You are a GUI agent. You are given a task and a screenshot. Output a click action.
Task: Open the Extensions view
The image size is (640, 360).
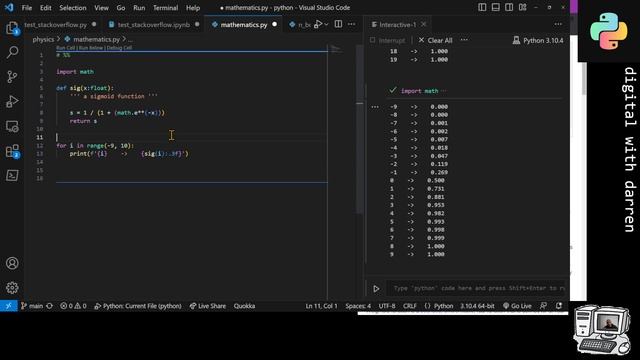tap(12, 151)
